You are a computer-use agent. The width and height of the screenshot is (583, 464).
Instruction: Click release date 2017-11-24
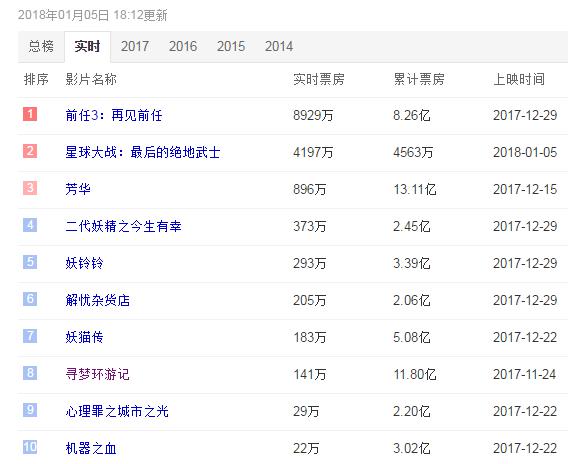click(x=525, y=374)
